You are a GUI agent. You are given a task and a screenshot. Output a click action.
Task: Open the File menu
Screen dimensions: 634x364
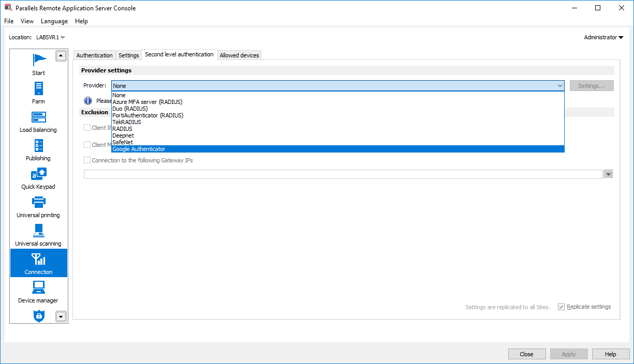9,21
